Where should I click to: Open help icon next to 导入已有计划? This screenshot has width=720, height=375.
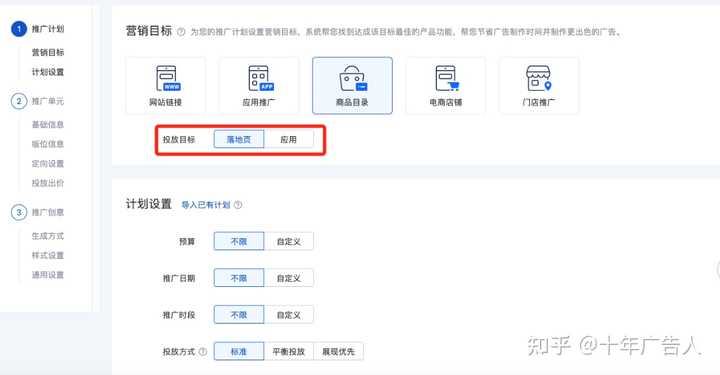(238, 205)
